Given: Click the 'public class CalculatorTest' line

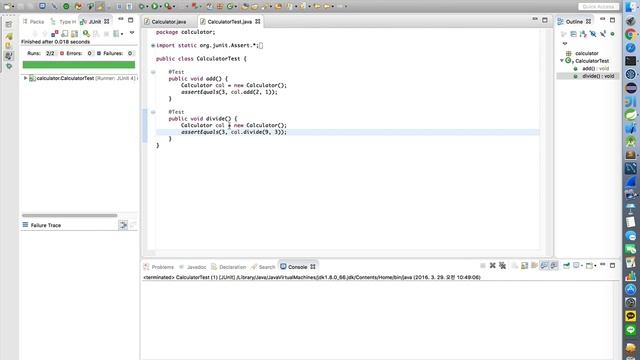Looking at the screenshot, I should click(x=201, y=59).
